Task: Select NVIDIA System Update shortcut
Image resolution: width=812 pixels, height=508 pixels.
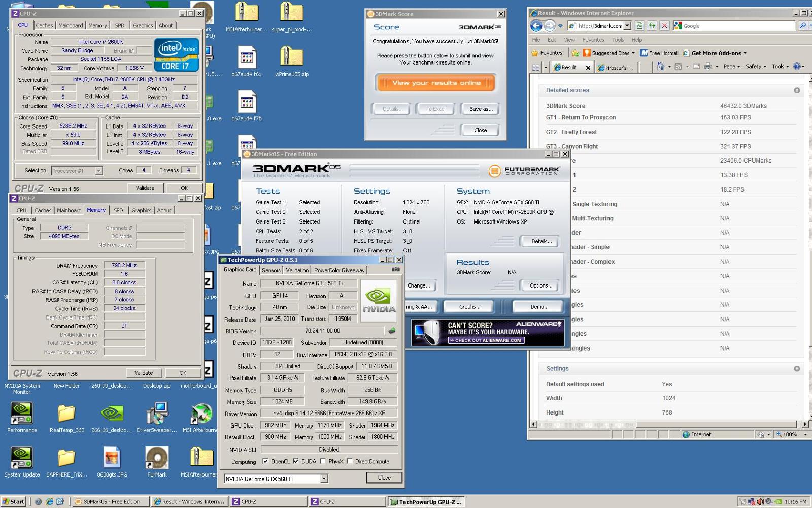Action: (x=22, y=461)
